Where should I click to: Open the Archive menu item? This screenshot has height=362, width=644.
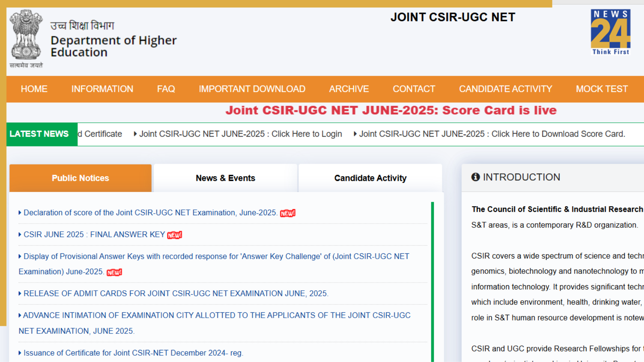click(349, 89)
